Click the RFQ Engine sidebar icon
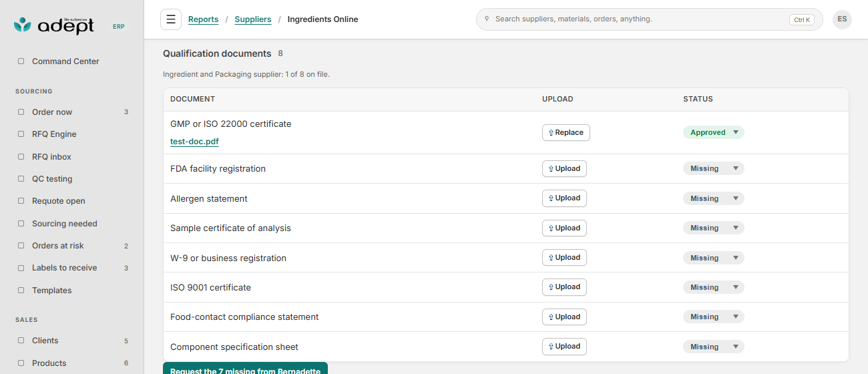The width and height of the screenshot is (868, 374). (x=21, y=134)
